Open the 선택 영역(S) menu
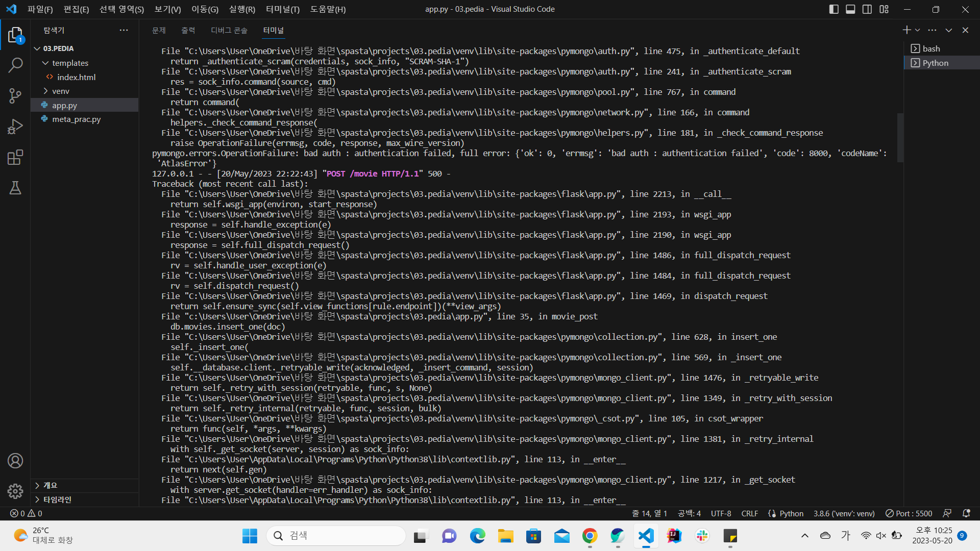The width and height of the screenshot is (980, 551). click(x=121, y=9)
